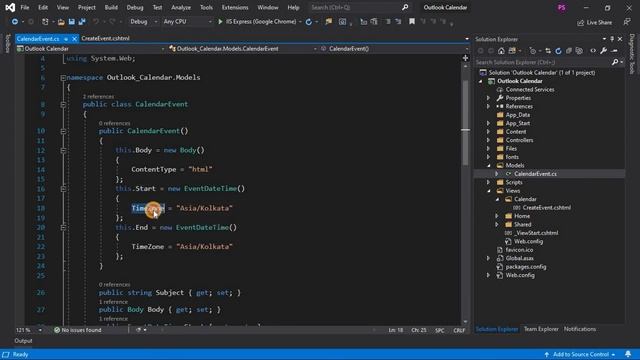Screen dimensions: 640x360
Task: Click the Open File folder icon
Action: click(x=61, y=22)
